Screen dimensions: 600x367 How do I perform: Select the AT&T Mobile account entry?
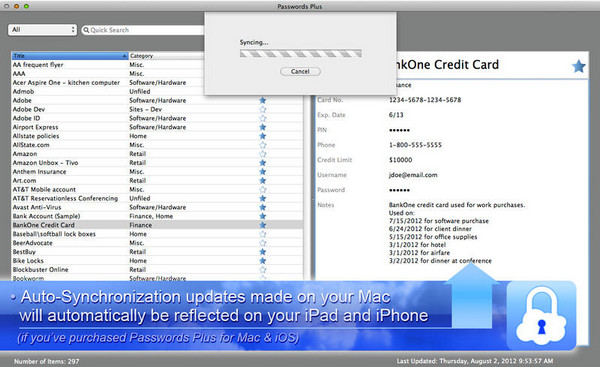[x=44, y=189]
